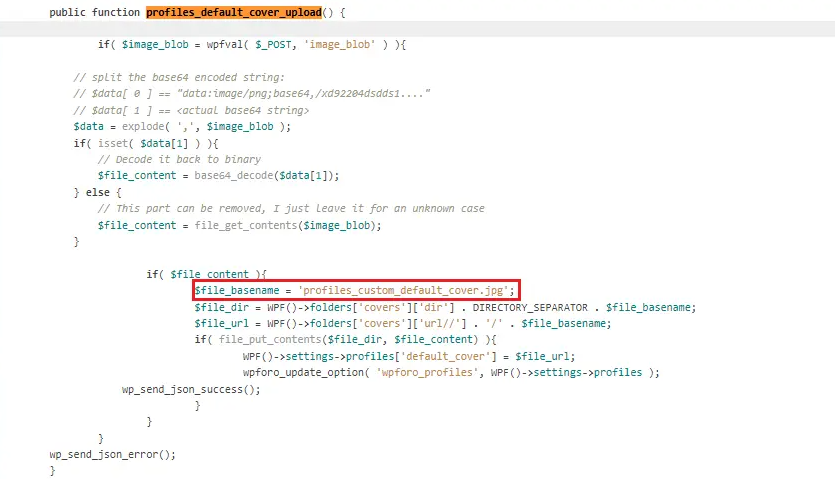Viewport: 835px width, 479px height.
Task: Click the comment 'split the base64 encoded string:'
Action: pyautogui.click(x=179, y=77)
